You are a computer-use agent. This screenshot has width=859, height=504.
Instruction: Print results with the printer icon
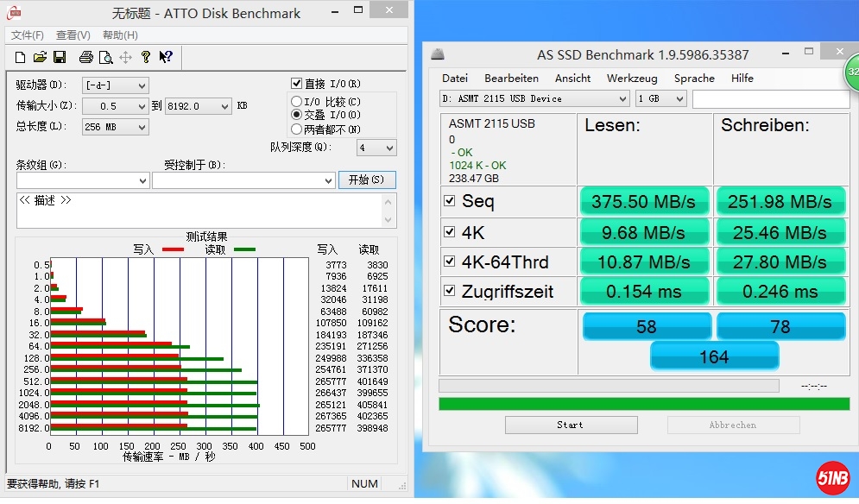[x=86, y=57]
